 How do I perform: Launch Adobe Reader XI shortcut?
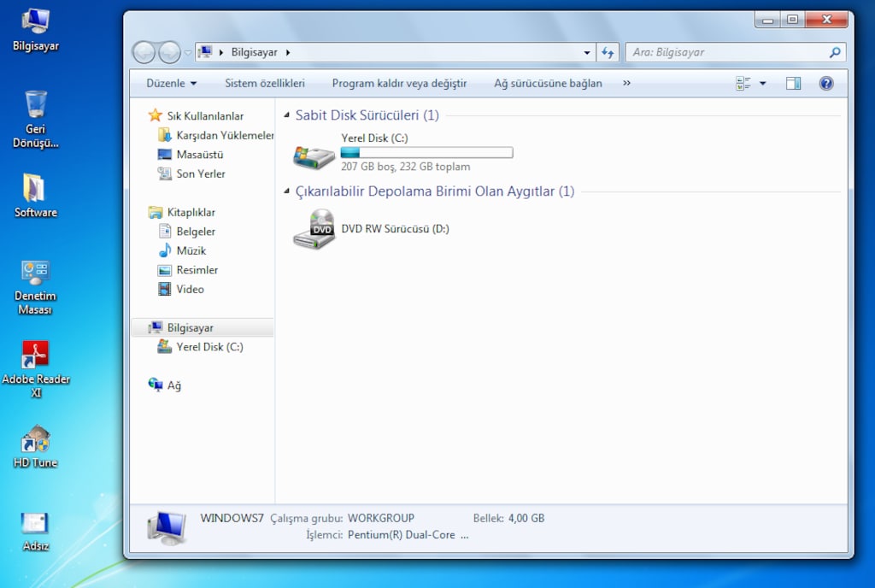point(36,368)
